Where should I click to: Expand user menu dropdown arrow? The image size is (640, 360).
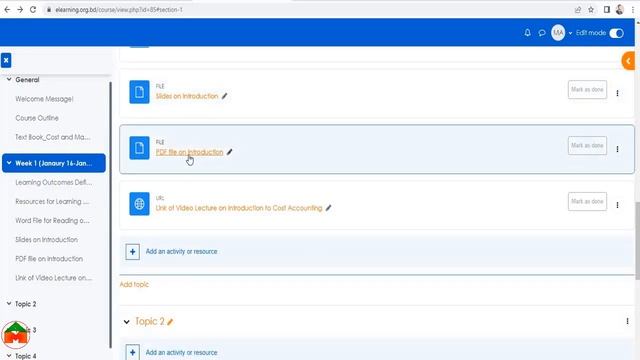(570, 33)
